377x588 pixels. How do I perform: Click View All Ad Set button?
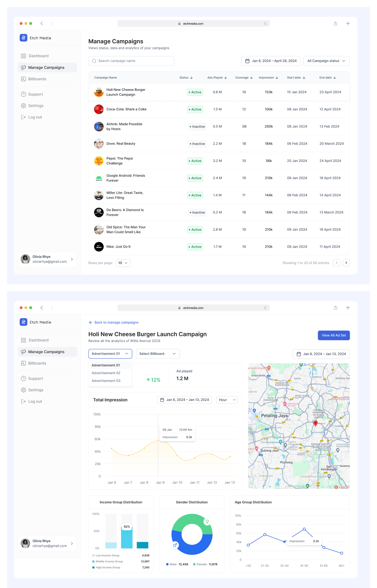[x=334, y=335]
